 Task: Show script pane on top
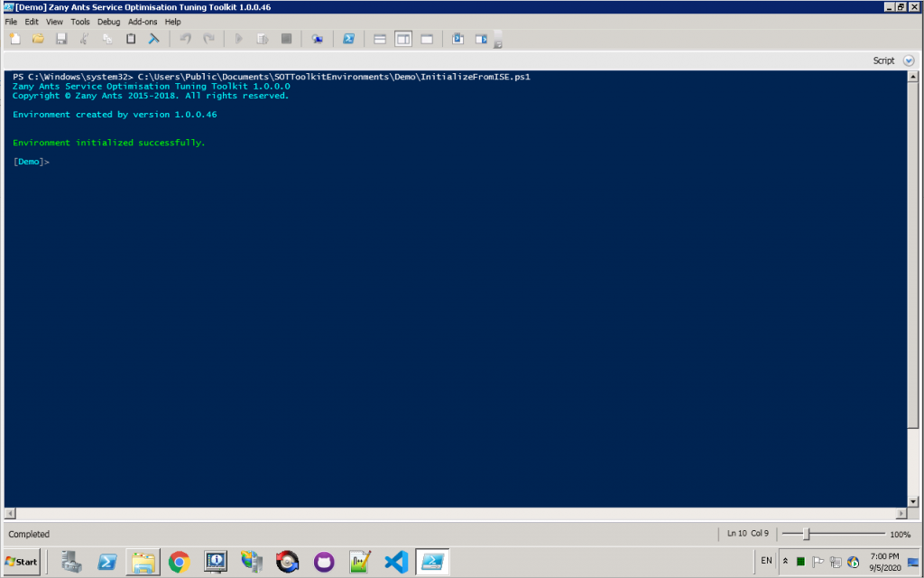click(380, 39)
